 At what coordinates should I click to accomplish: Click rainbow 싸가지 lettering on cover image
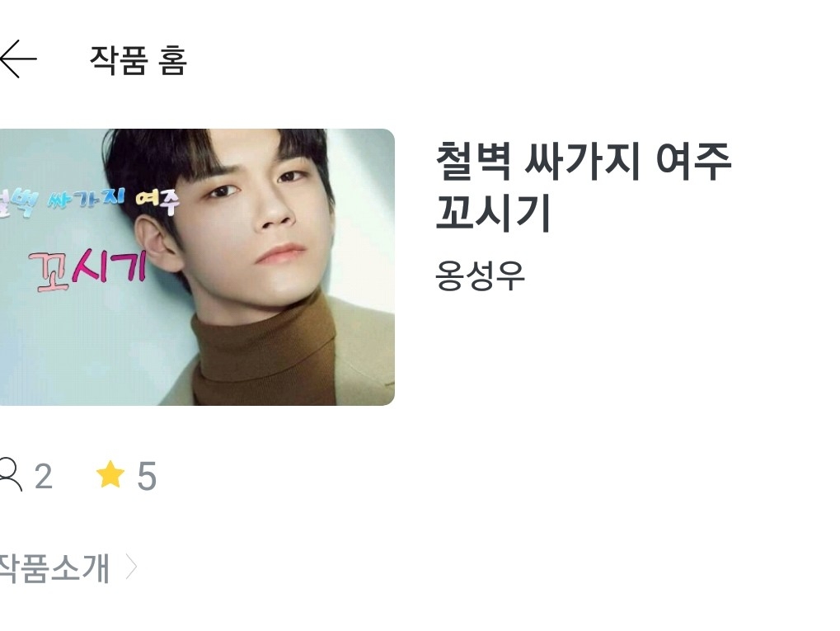[x=87, y=200]
